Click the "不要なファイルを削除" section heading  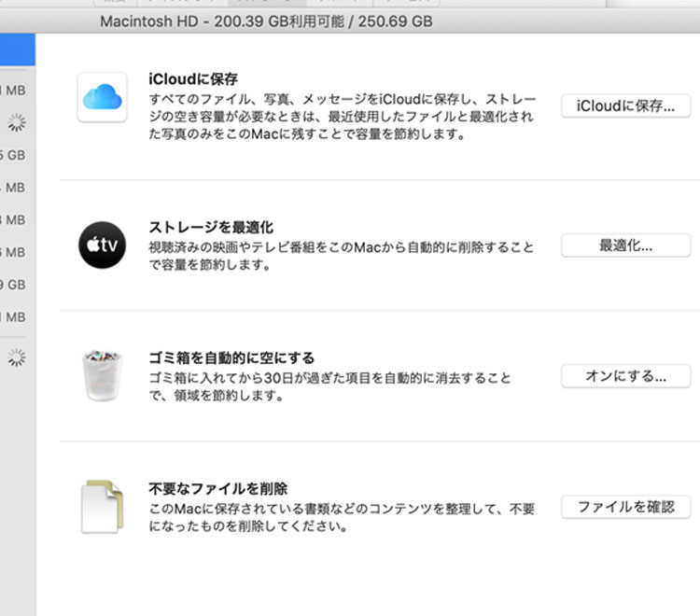[217, 488]
